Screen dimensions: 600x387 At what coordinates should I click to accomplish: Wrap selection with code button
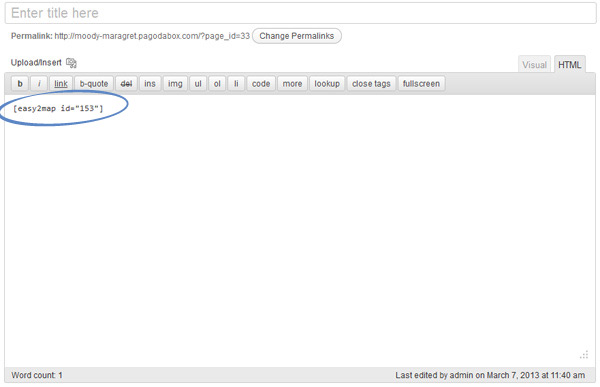261,83
